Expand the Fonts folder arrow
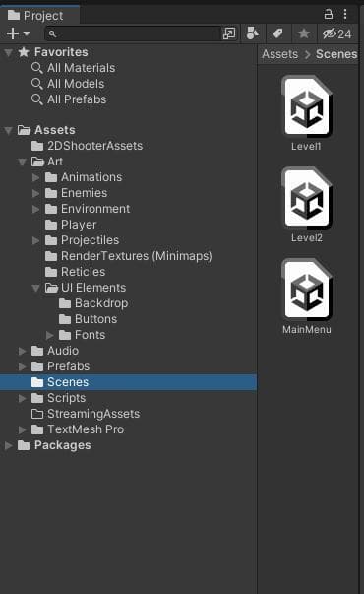This screenshot has width=364, height=594. coord(49,335)
